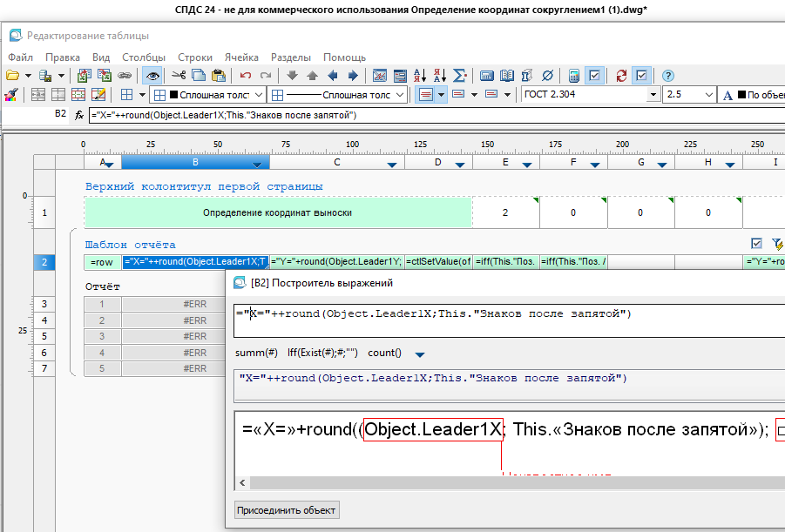Viewport: 785px width, 532px height.
Task: Click the blue help question mark icon
Action: tap(668, 76)
